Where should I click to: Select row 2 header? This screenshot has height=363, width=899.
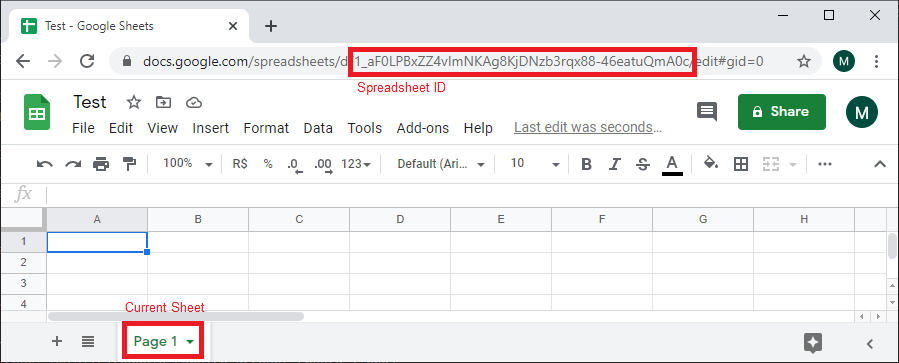point(24,263)
